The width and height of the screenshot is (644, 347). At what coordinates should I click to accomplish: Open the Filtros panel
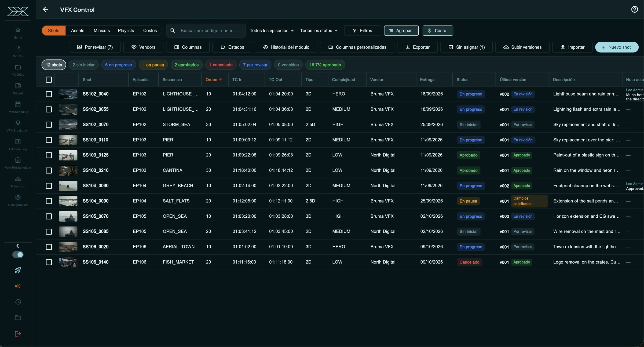[x=362, y=31]
